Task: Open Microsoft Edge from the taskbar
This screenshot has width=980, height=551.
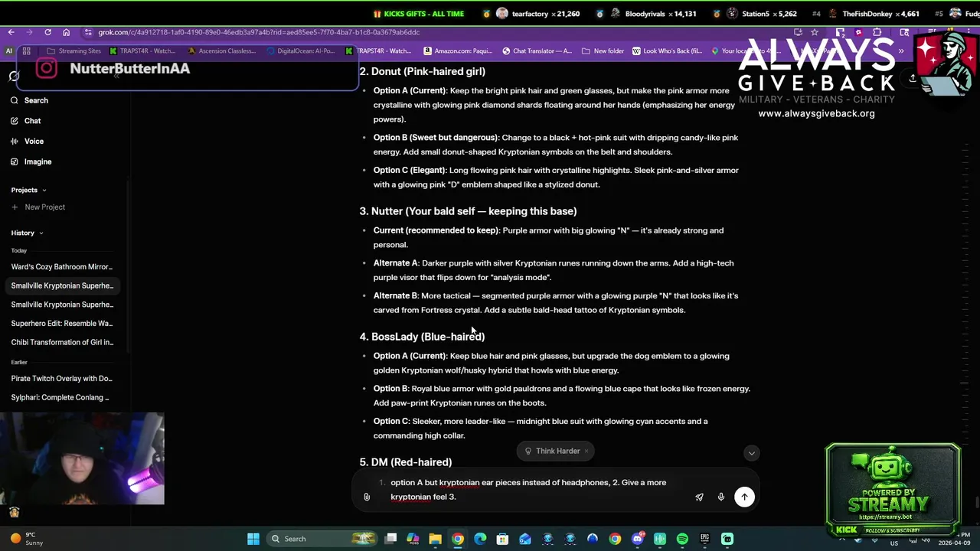Action: point(480,539)
